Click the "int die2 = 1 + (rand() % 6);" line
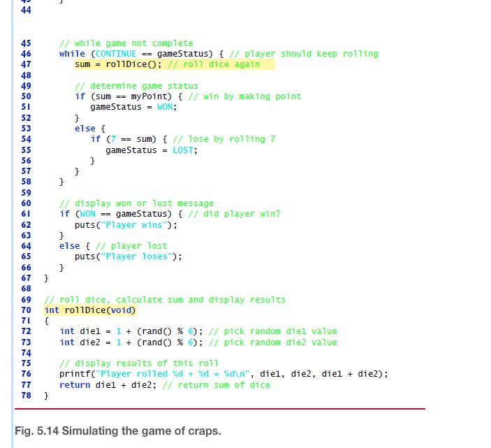 [x=131, y=342]
